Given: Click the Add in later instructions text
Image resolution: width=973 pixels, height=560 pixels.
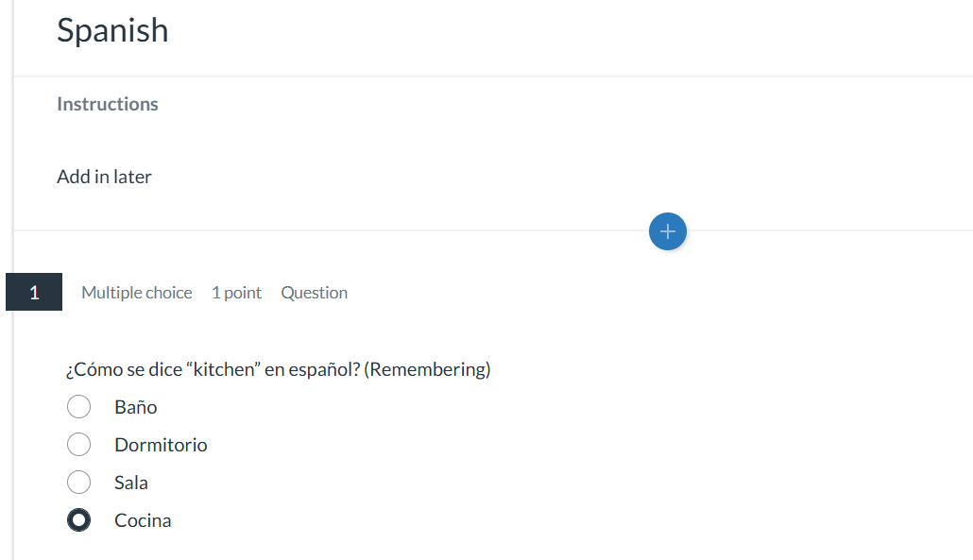Looking at the screenshot, I should tap(104, 177).
